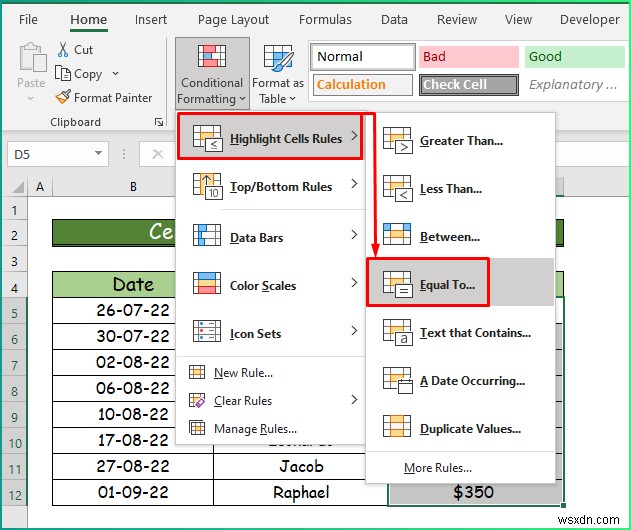Choose the Duplicate Values... entry
The height and width of the screenshot is (530, 631).
(461, 428)
